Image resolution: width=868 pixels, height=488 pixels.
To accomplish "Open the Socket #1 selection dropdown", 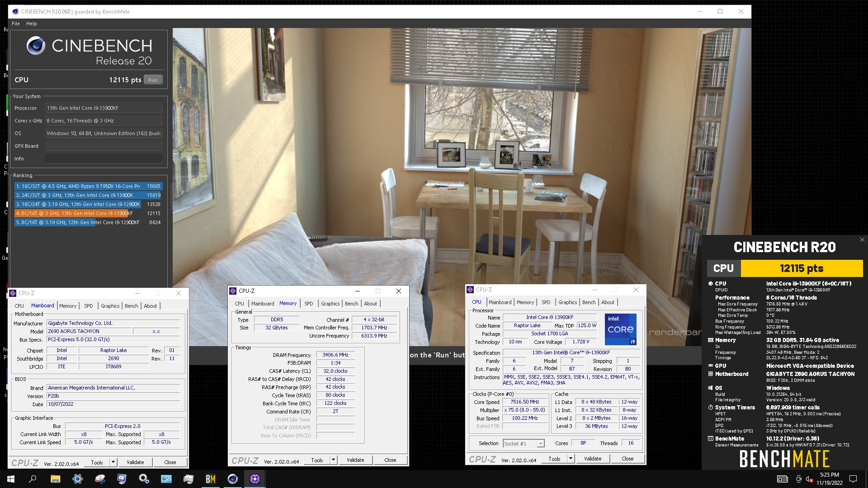I will [524, 444].
